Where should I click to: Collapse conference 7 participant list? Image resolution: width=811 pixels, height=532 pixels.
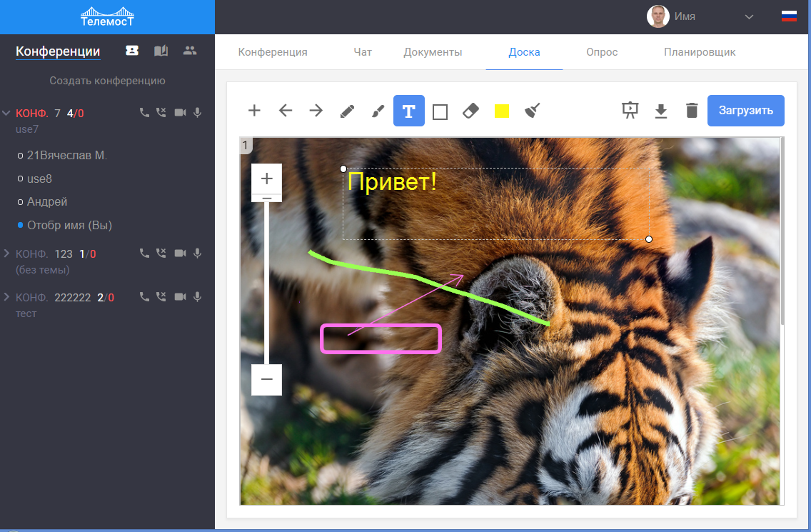(6, 113)
